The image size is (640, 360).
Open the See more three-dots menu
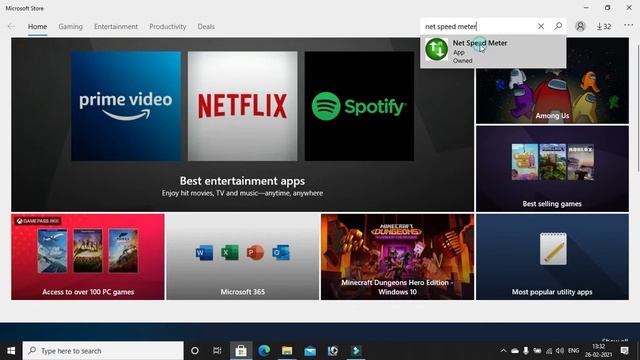[x=629, y=26]
